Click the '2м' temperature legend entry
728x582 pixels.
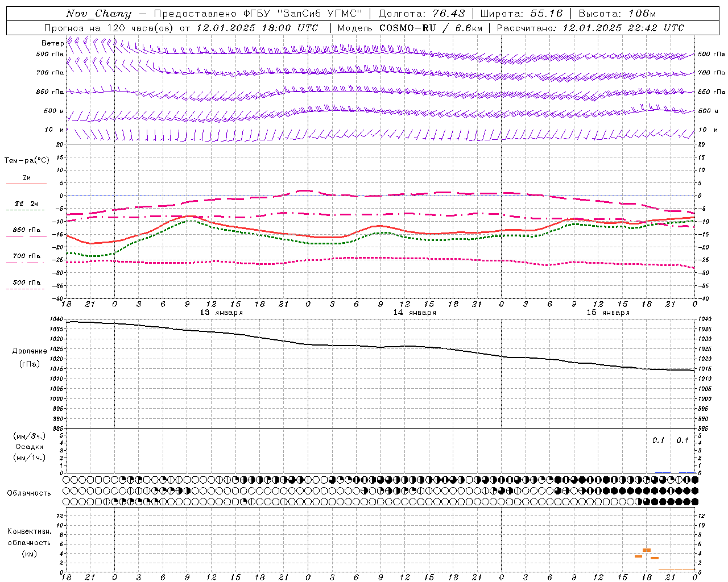pyautogui.click(x=26, y=177)
